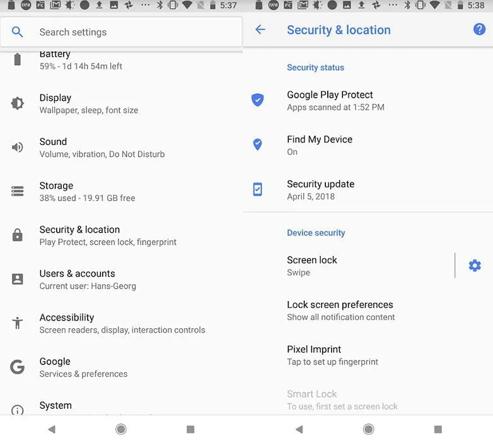This screenshot has height=448, width=493.
Task: Tap the Accessibility figure icon
Action: (x=17, y=323)
